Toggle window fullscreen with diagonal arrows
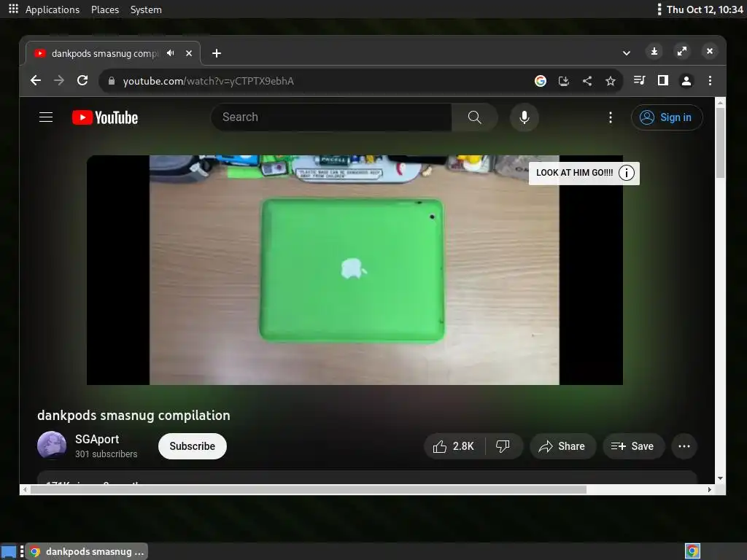The width and height of the screenshot is (747, 560). (x=682, y=52)
